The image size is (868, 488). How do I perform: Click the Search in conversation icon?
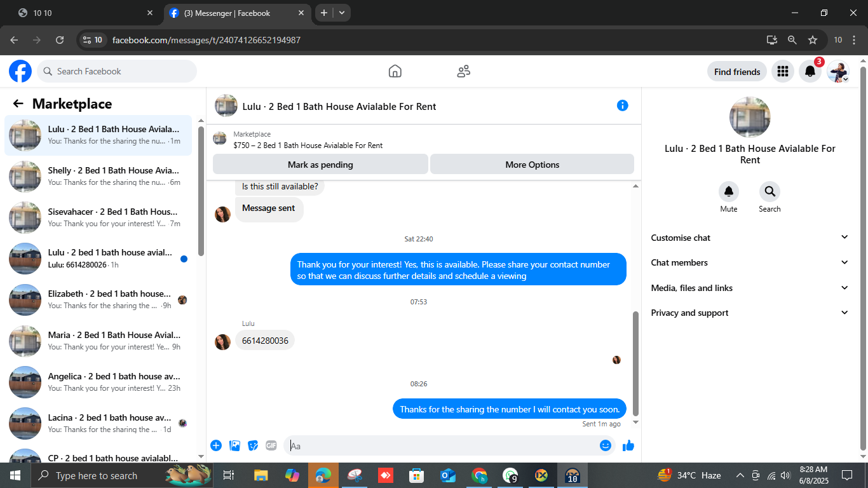[x=770, y=192]
